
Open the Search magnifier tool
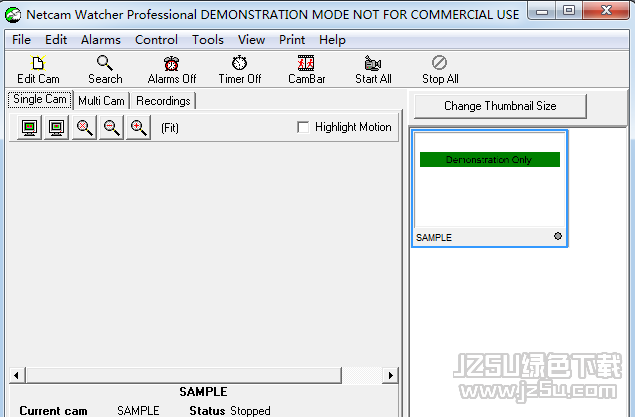pyautogui.click(x=104, y=63)
